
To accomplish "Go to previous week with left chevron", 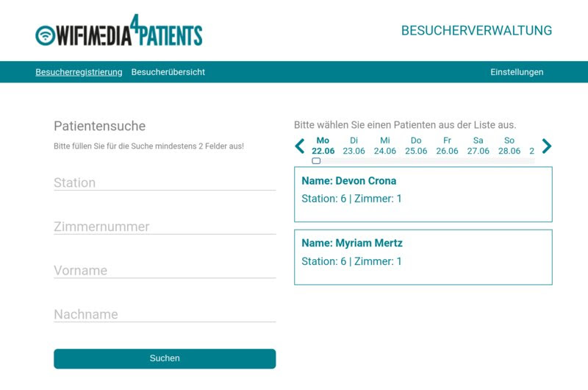I will tap(300, 146).
